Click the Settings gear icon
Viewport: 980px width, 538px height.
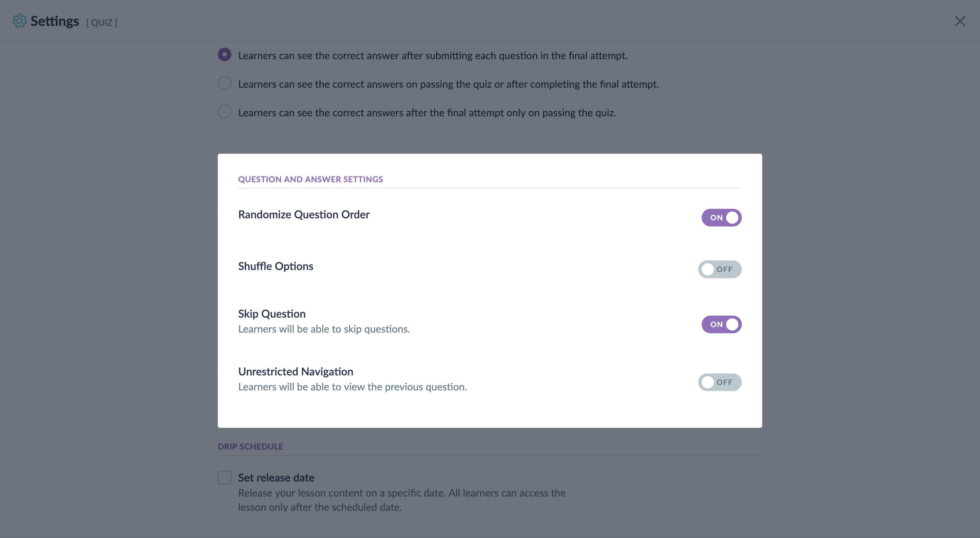(x=19, y=21)
